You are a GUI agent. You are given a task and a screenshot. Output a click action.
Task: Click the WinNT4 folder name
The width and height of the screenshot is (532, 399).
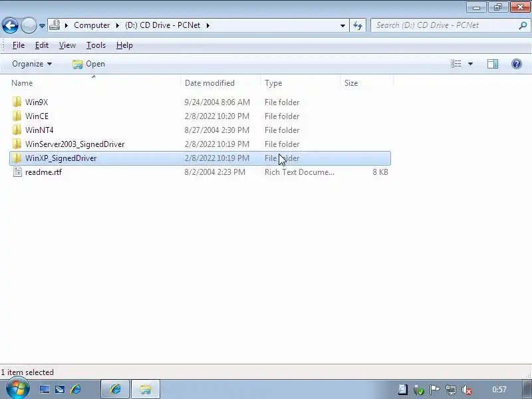(x=39, y=130)
